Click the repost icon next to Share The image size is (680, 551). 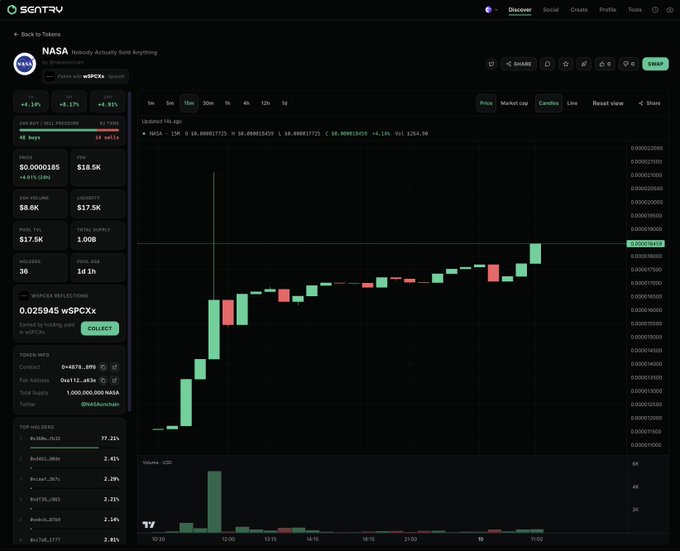(x=491, y=64)
